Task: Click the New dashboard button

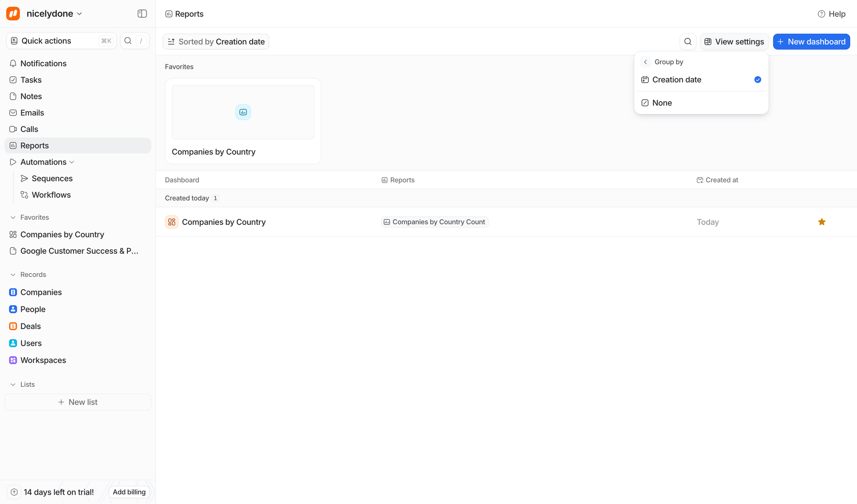Action: (x=811, y=42)
